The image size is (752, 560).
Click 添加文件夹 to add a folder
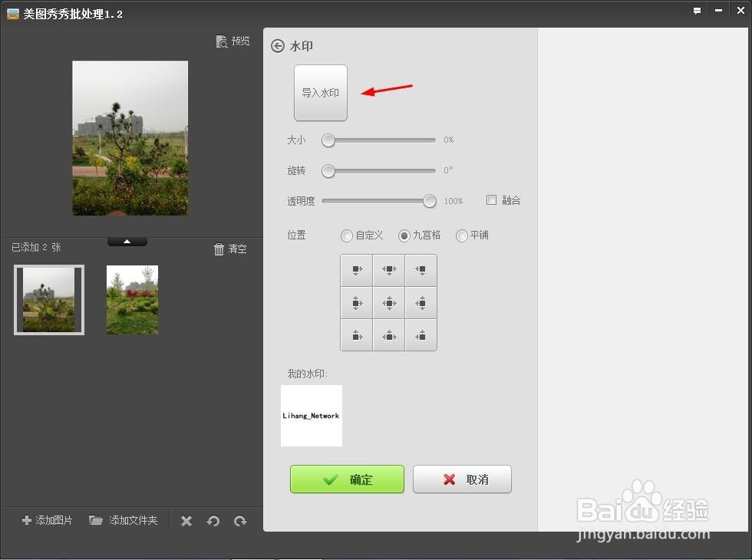[x=124, y=520]
